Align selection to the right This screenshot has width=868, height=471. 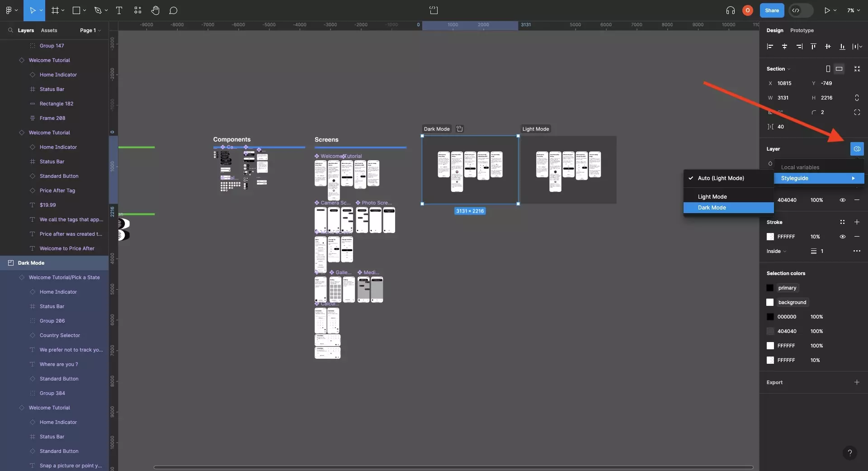(799, 46)
